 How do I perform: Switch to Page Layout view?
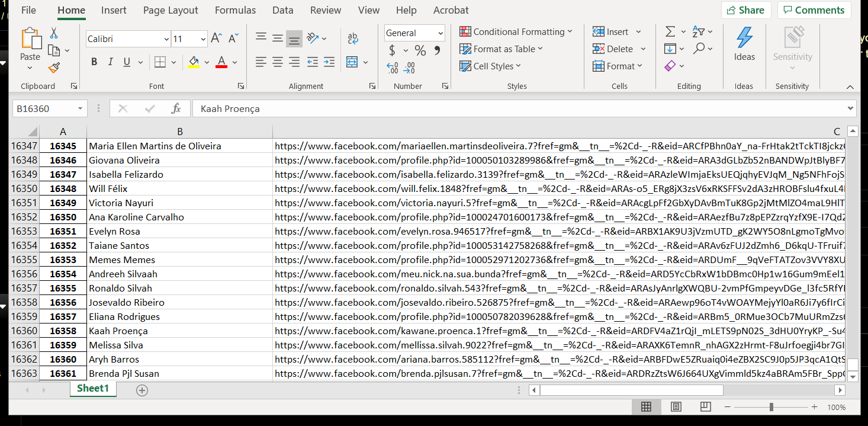coord(676,407)
